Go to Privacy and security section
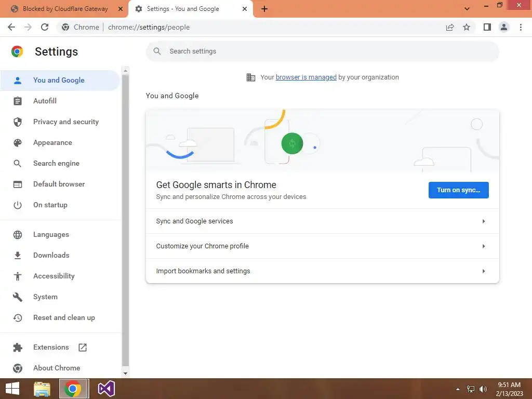This screenshot has width=532, height=399. point(60,122)
